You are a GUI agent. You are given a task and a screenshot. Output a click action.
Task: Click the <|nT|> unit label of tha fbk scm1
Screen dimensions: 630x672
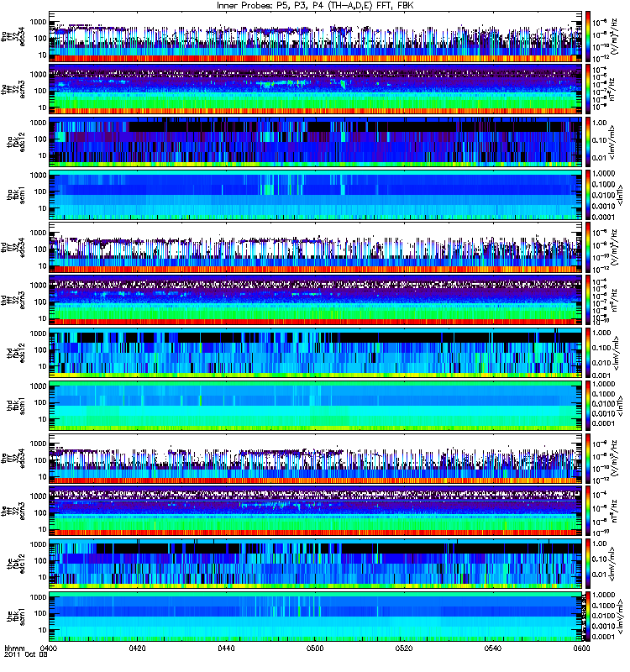620,195
